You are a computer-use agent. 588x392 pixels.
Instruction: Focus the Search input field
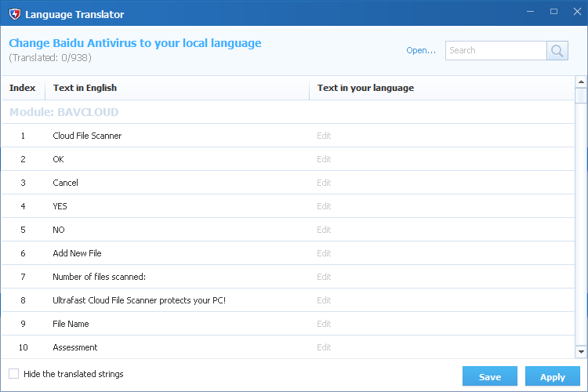pos(495,51)
